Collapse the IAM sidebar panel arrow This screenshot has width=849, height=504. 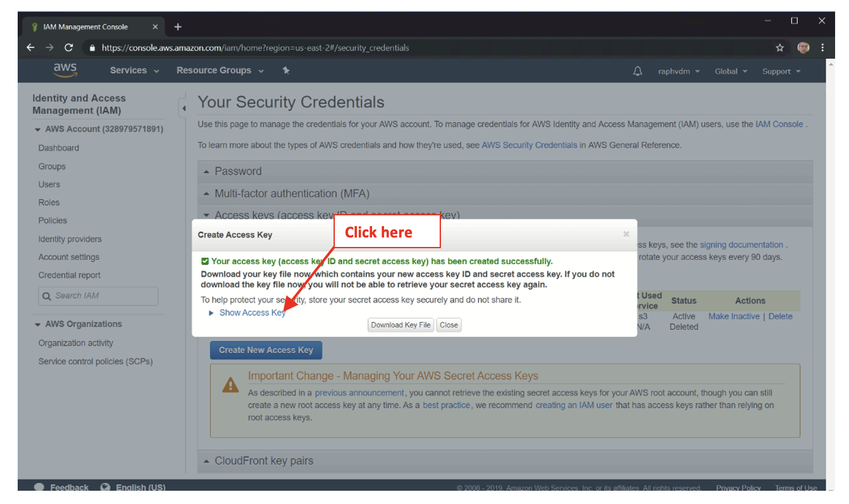[x=184, y=109]
